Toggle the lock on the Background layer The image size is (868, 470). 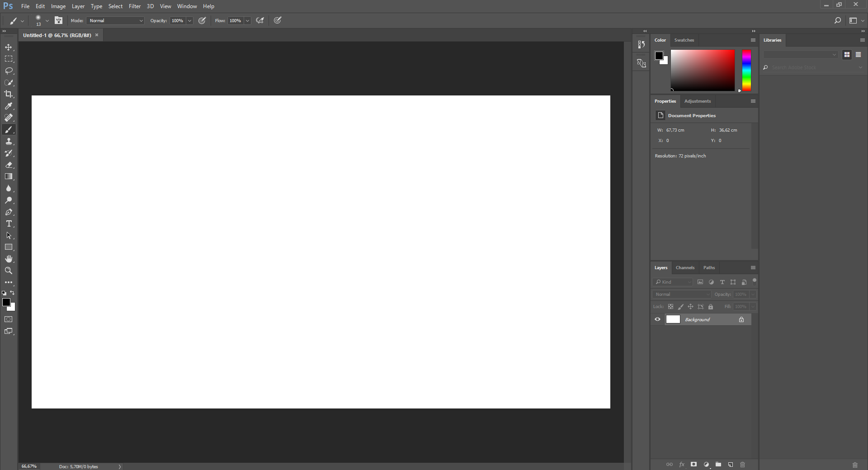click(741, 319)
